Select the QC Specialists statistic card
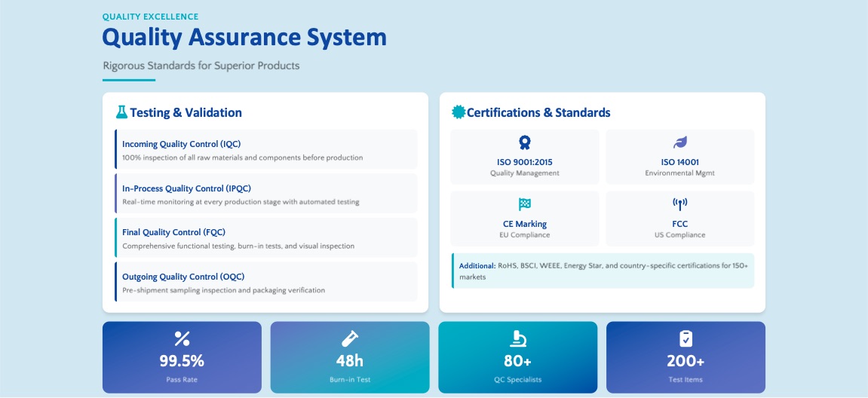The image size is (868, 398). click(518, 357)
